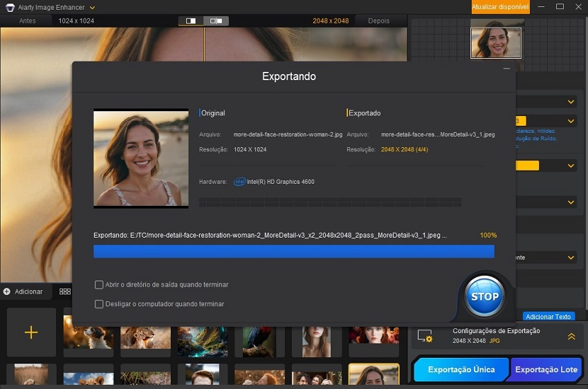Click the Intel hardware logo icon

239,182
